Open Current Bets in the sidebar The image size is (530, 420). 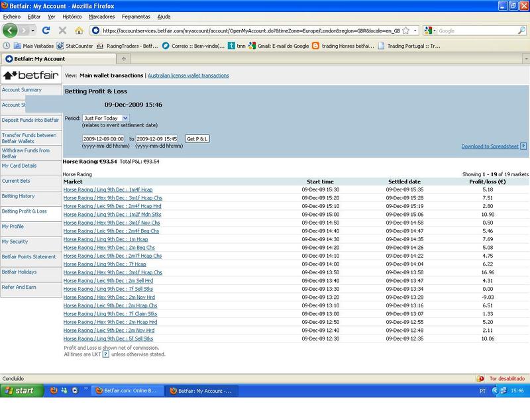[x=16, y=181]
